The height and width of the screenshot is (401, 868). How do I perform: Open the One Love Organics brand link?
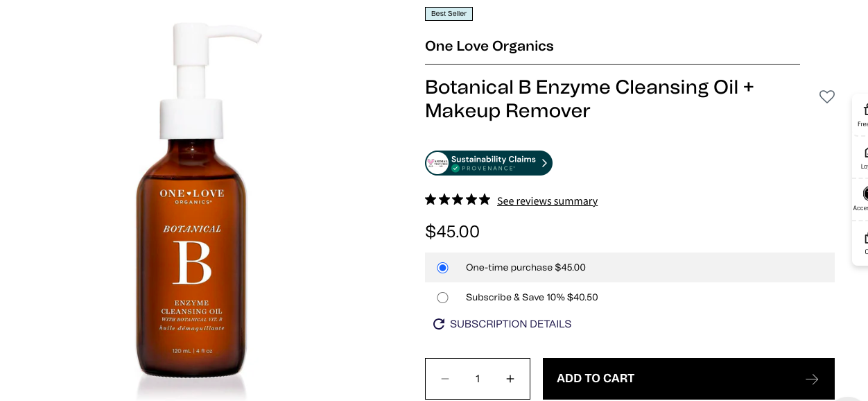pos(489,46)
